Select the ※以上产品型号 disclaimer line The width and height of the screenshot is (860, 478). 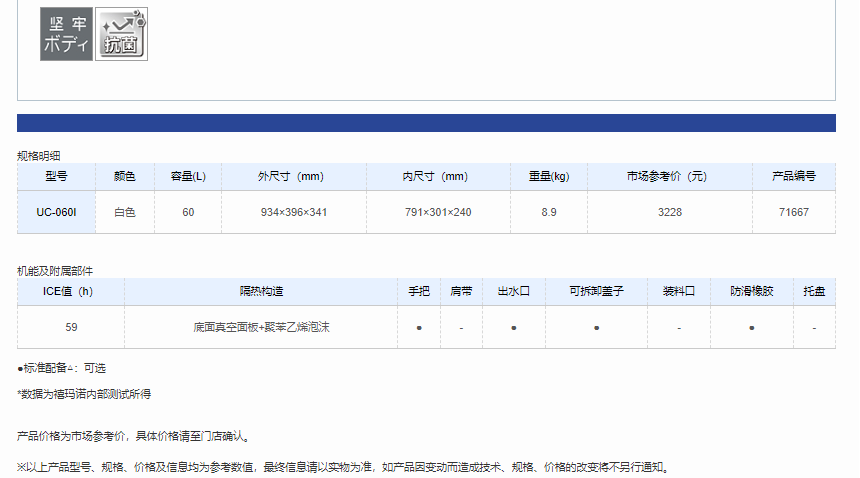click(344, 467)
